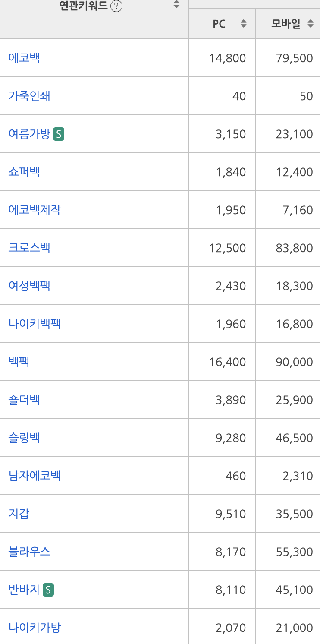Viewport: 320px width, 644px height.
Task: Open the 크로스백 keyword link
Action: tap(29, 248)
